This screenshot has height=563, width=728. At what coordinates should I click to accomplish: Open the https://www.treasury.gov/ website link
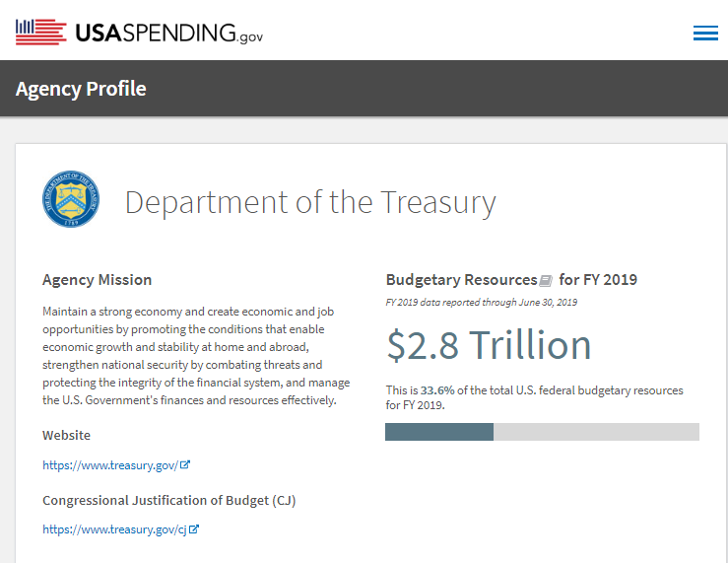click(110, 465)
